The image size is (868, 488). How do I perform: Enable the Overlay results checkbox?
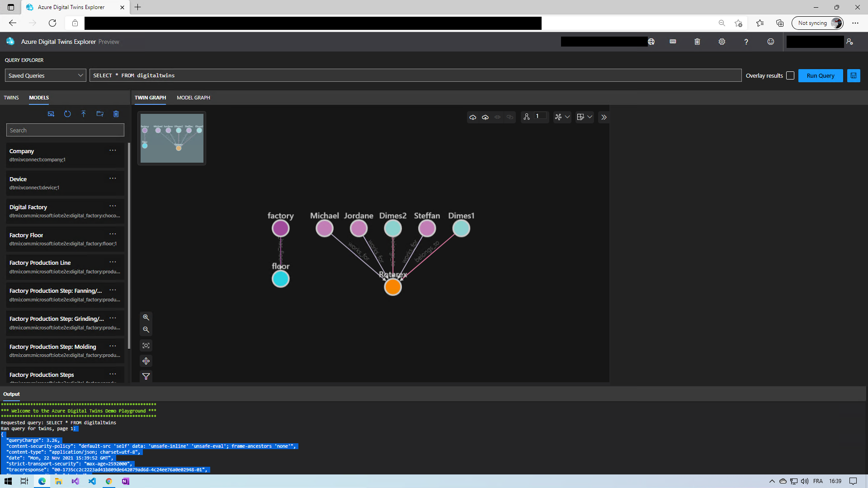pyautogui.click(x=790, y=75)
